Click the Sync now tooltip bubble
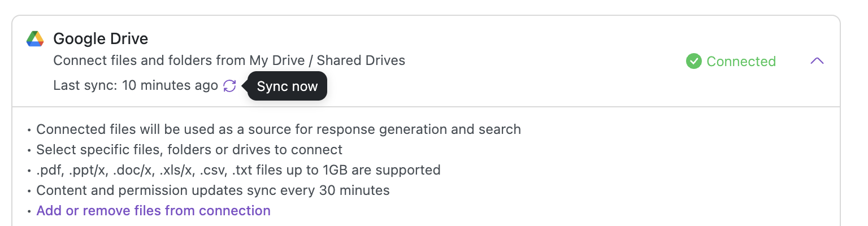868x226 pixels. [x=287, y=86]
